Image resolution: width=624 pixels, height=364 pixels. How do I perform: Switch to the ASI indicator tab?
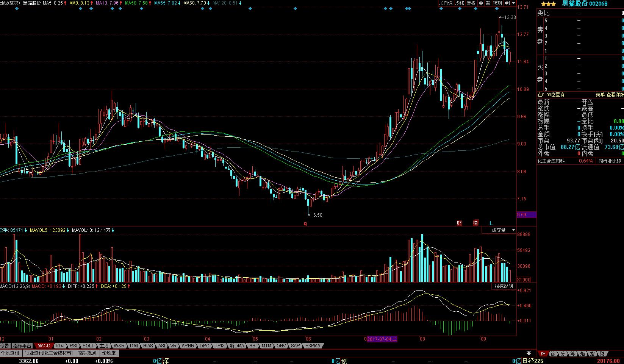point(162,346)
